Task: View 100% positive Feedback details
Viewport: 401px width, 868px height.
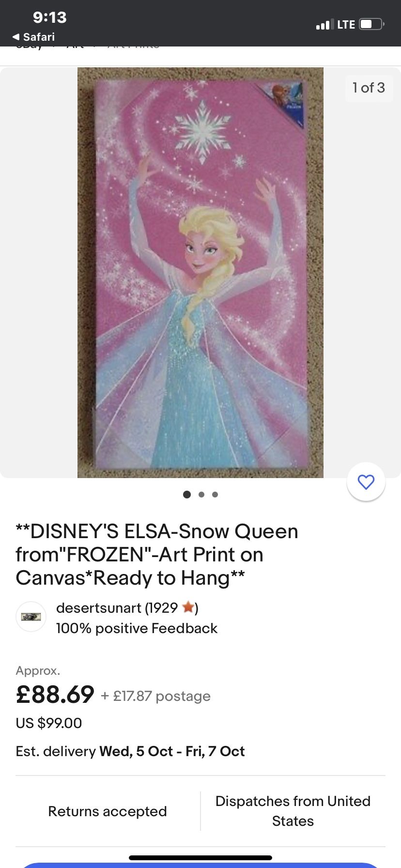Action: 137,628
